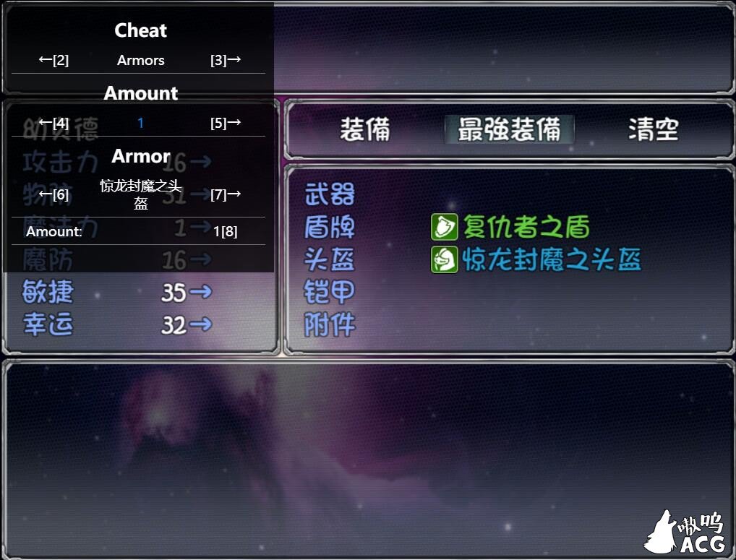Decrease the amount using ←[4]

pos(54,123)
